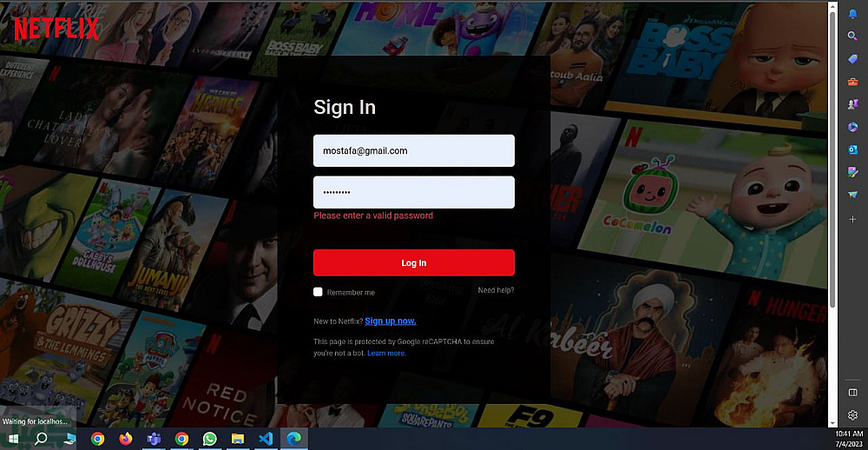Click the 'Please enter a valid password' message
868x450 pixels.
click(373, 215)
